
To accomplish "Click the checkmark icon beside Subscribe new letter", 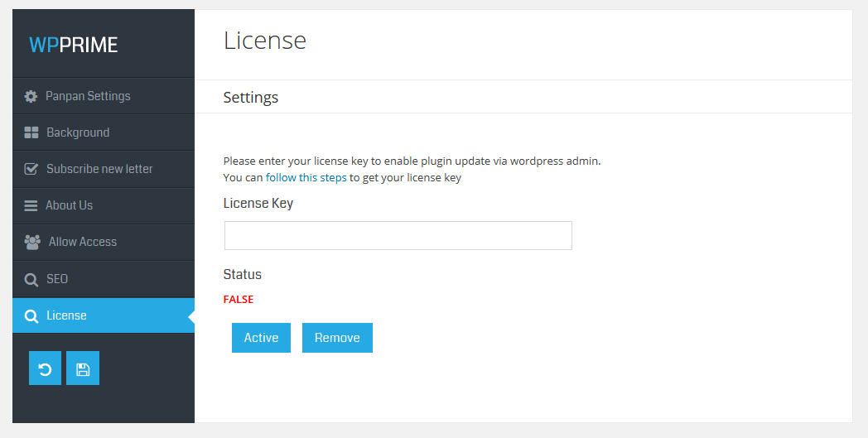I will point(31,169).
